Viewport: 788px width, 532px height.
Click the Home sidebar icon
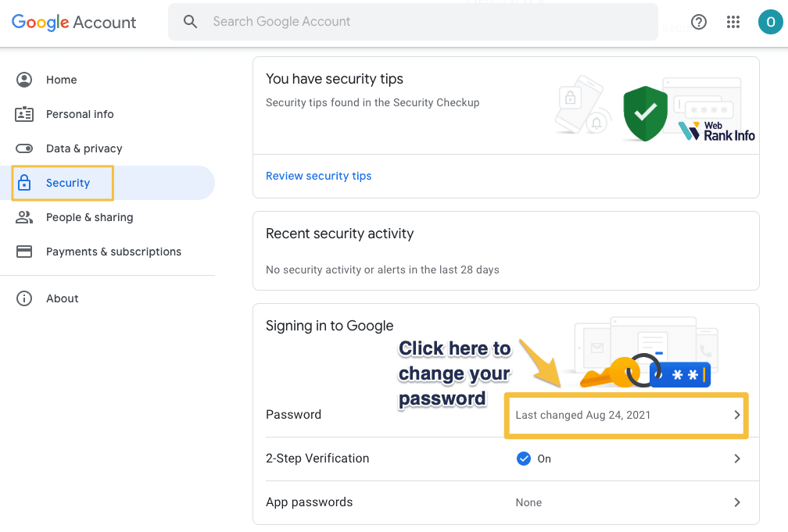tap(24, 80)
